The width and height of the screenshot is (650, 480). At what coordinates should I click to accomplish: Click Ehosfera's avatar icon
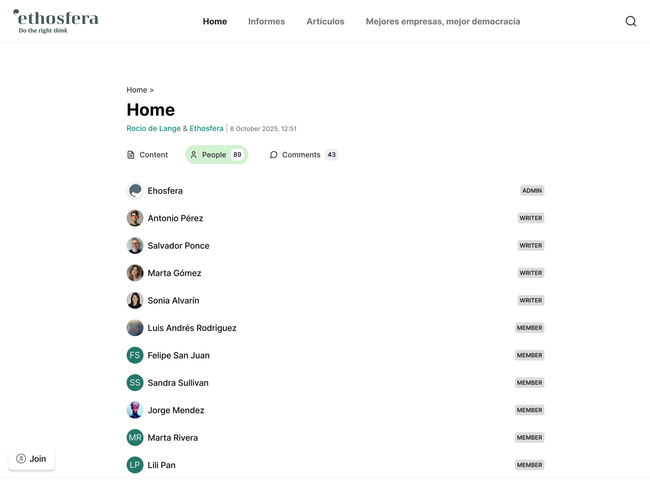[x=135, y=191]
